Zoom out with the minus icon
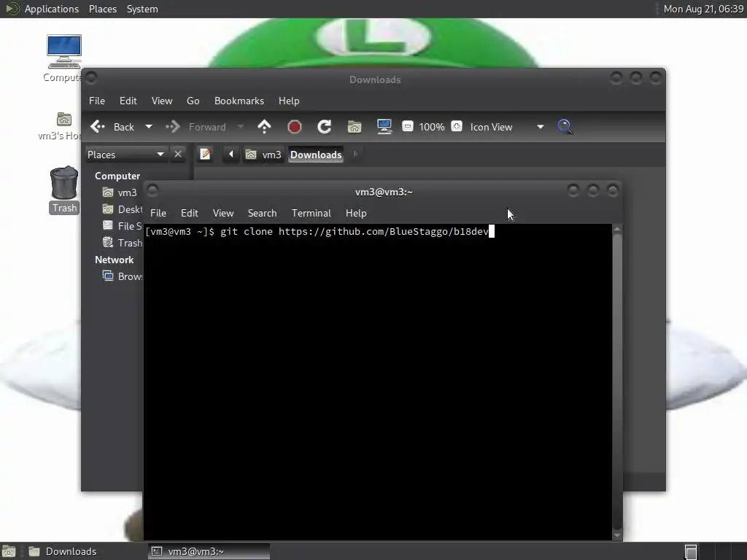 [407, 126]
